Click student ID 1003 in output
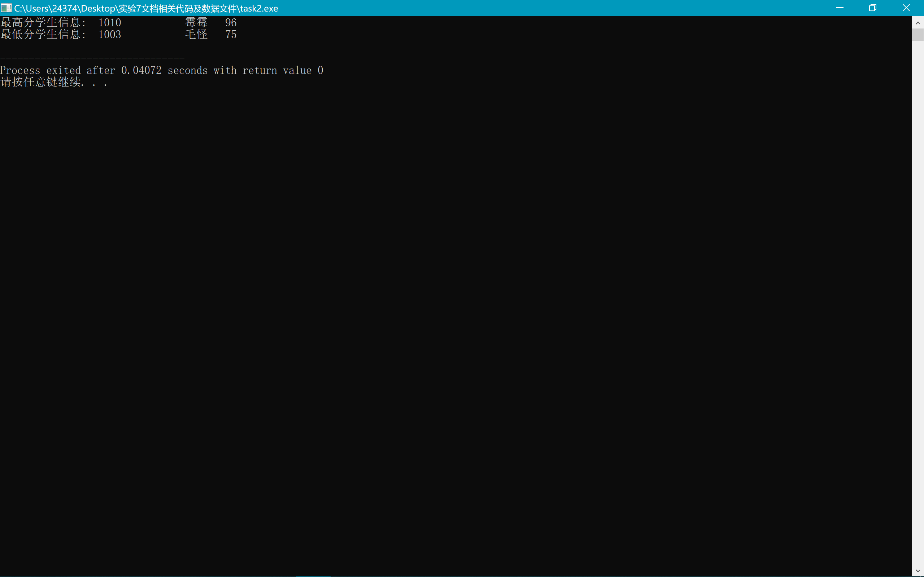924x577 pixels. click(x=110, y=34)
